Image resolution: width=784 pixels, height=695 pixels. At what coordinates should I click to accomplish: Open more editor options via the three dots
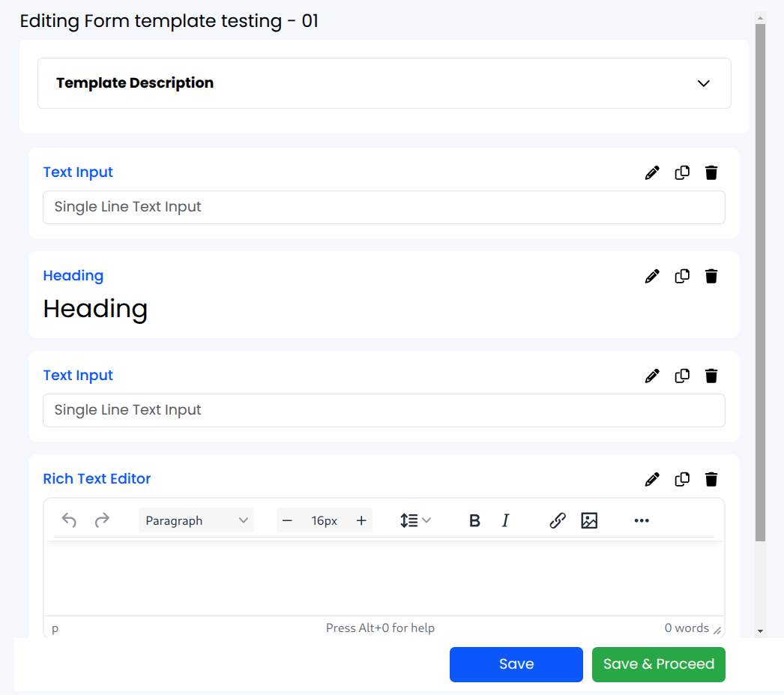pyautogui.click(x=642, y=520)
